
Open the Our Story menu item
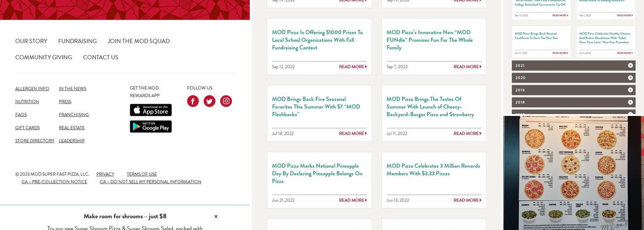31,41
